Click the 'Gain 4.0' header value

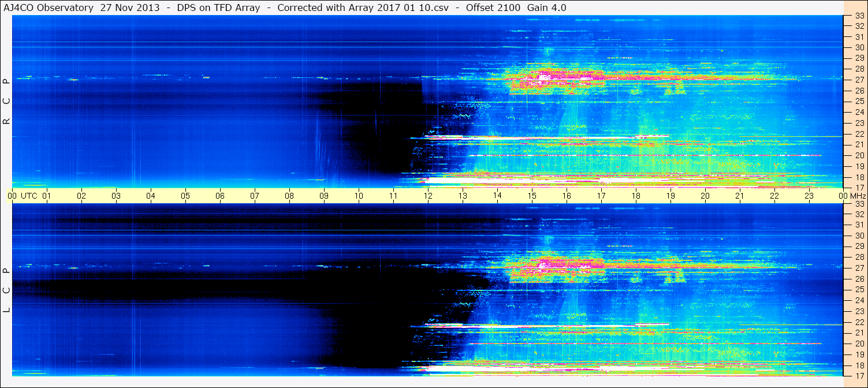[547, 8]
